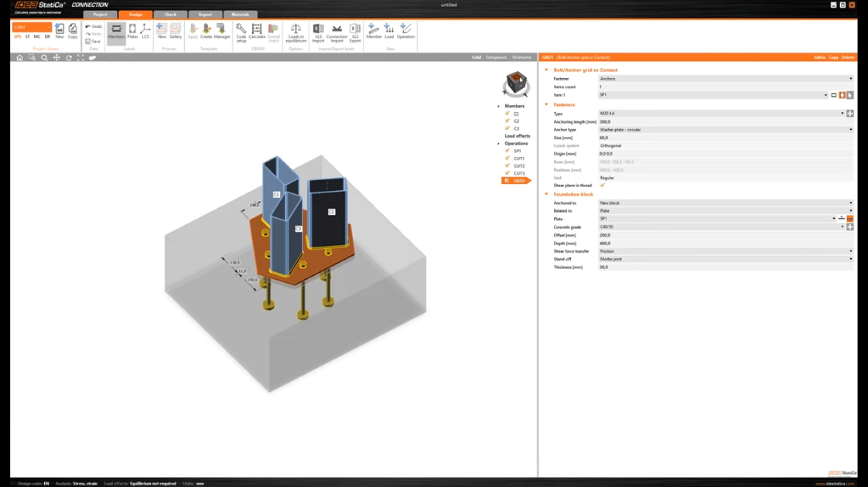
Task: Switch to the Check tab
Action: (170, 15)
